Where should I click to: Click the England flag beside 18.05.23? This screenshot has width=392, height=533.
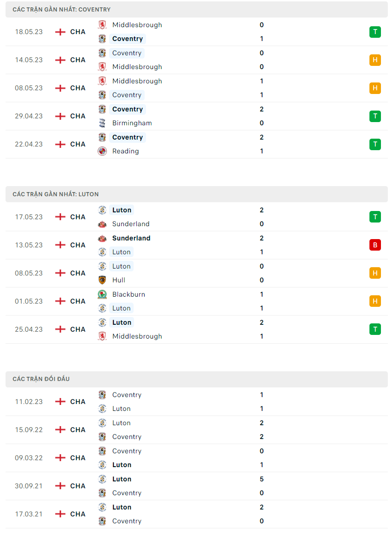point(60,32)
